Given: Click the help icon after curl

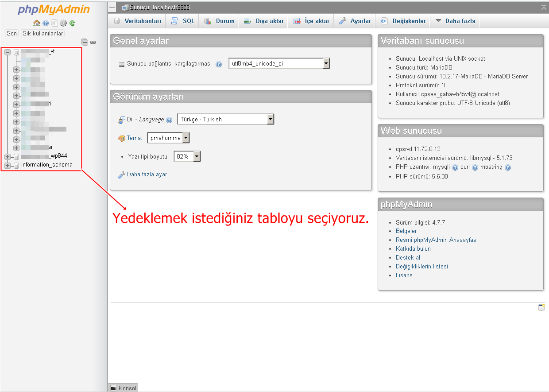Looking at the screenshot, I should tap(475, 167).
